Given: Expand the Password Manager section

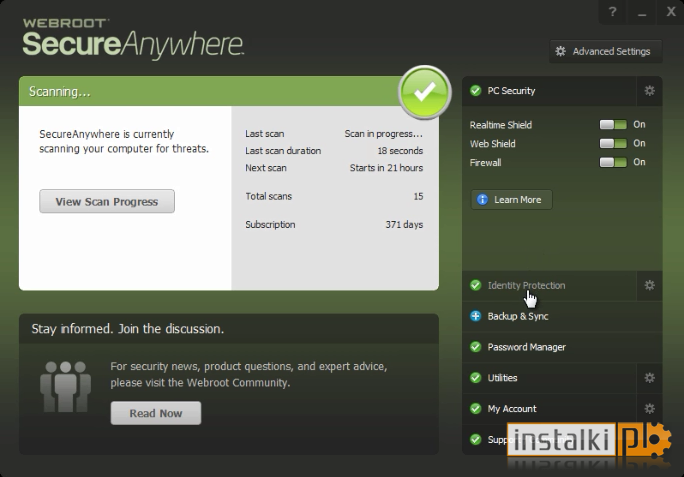Looking at the screenshot, I should point(562,347).
